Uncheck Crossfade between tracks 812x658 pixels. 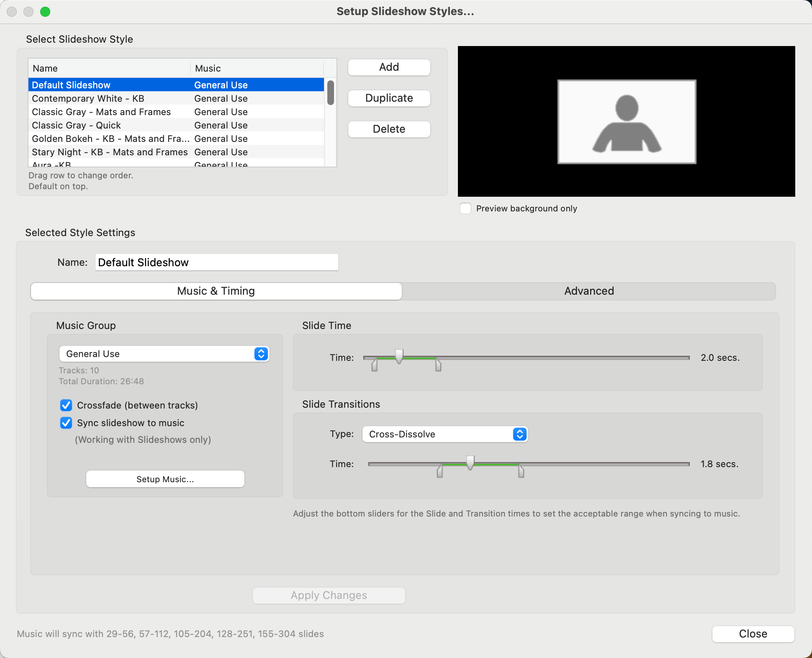(66, 405)
